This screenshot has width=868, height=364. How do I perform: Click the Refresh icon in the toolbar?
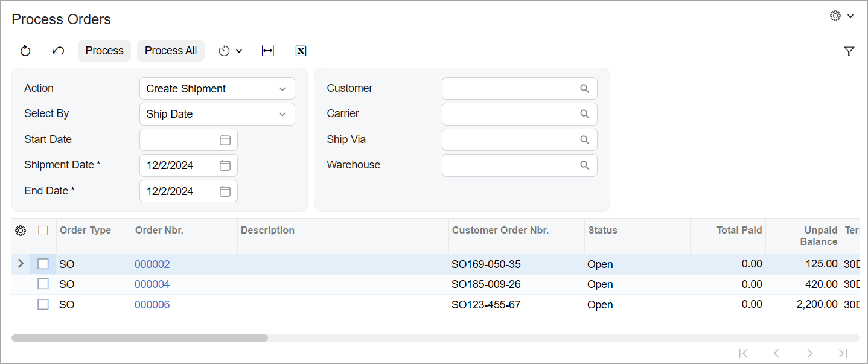pos(25,51)
